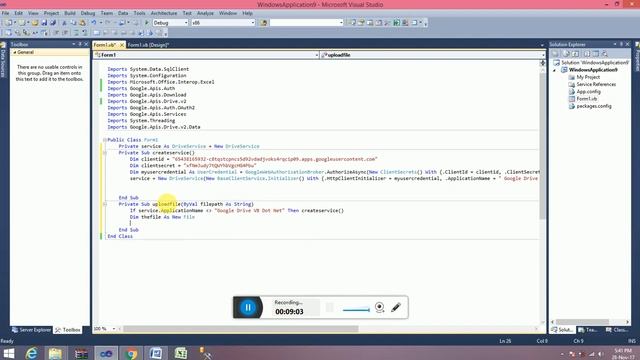Viewport: 640px width, 360px height.
Task: Select the Form1.vb code tab
Action: tap(105, 45)
